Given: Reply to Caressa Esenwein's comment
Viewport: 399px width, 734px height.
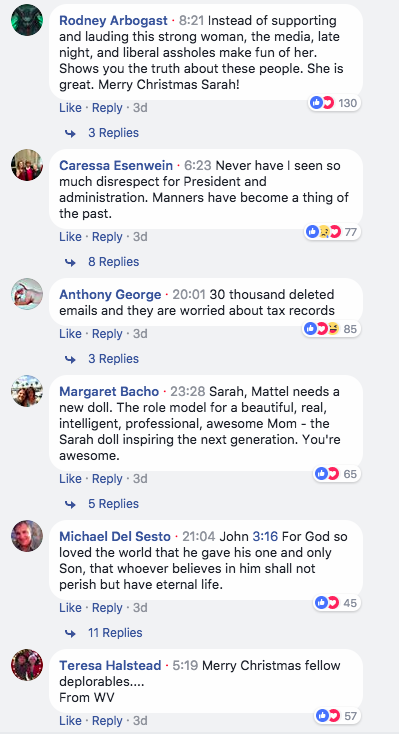Looking at the screenshot, I should [x=107, y=237].
